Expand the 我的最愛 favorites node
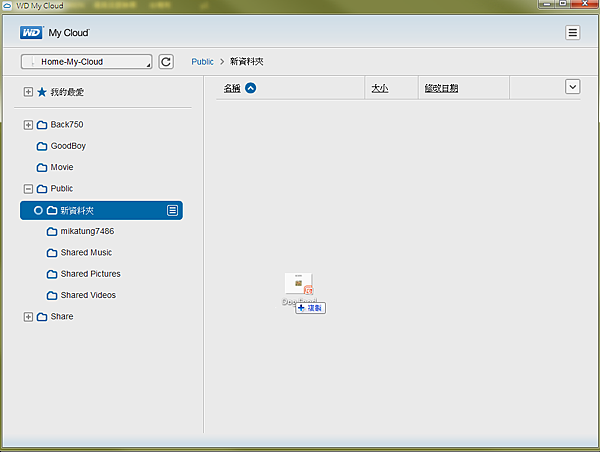The image size is (600, 452). point(28,92)
